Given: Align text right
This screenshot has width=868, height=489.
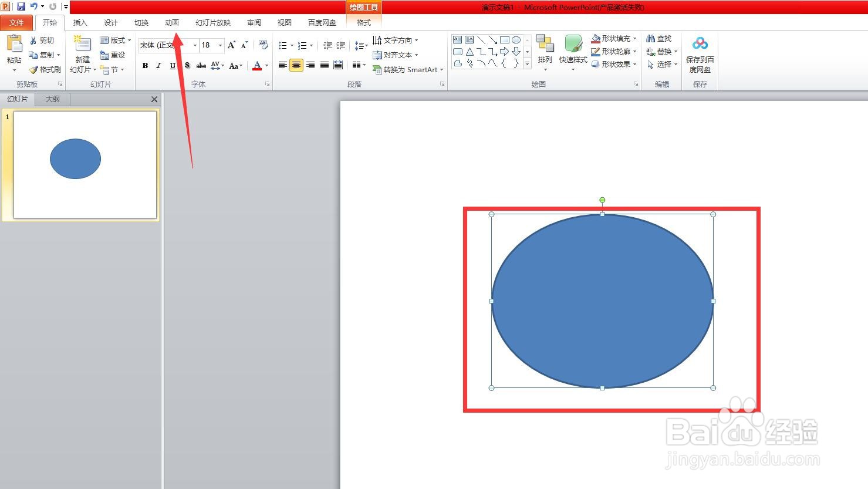Looking at the screenshot, I should pyautogui.click(x=310, y=65).
